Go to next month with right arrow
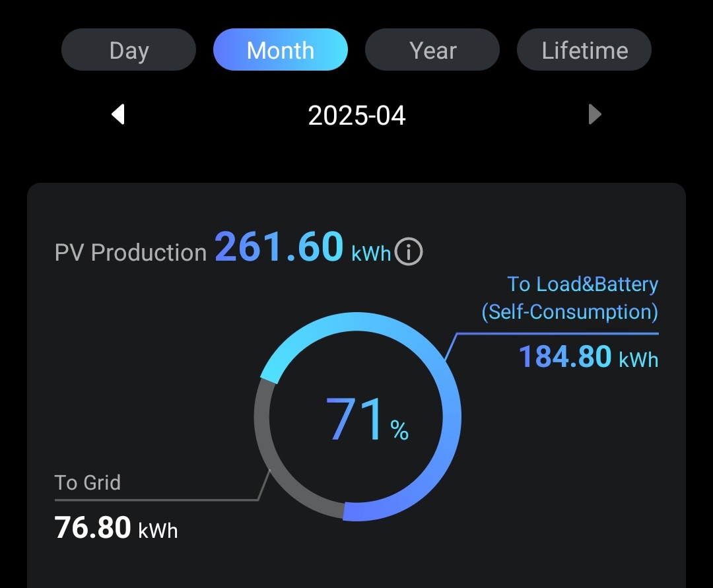Screen dimensions: 713x588 click(x=595, y=114)
